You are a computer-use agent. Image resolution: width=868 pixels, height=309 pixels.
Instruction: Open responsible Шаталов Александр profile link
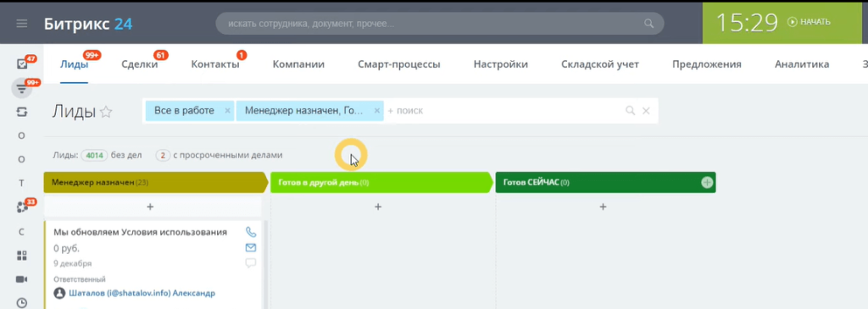(x=142, y=293)
